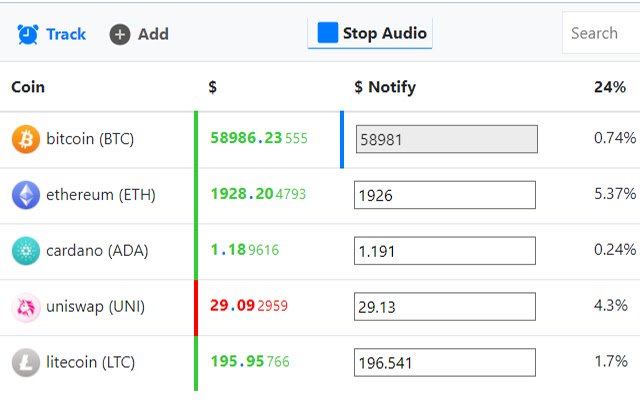Edit cardano notify price 1.191

coord(444,251)
